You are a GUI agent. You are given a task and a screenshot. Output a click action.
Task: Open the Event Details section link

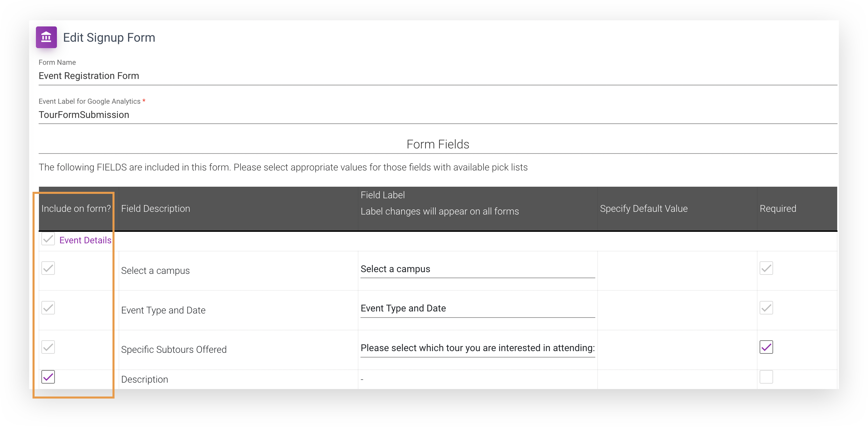click(x=85, y=240)
